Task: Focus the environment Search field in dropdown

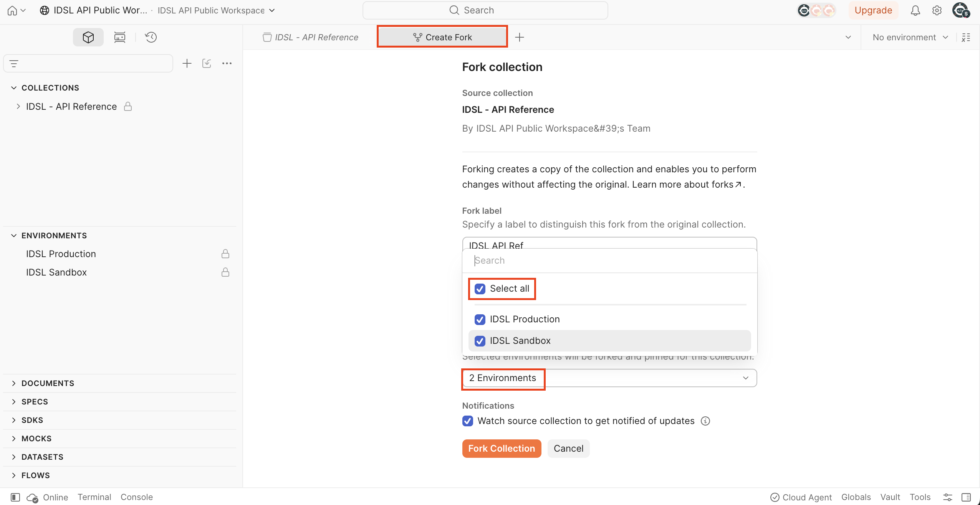Action: tap(609, 261)
